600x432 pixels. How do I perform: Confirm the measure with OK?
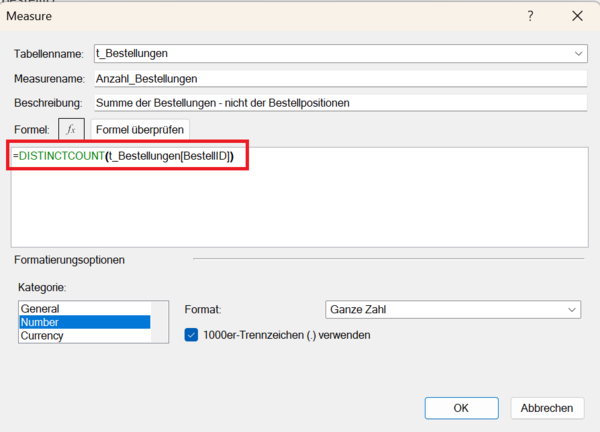click(x=461, y=408)
